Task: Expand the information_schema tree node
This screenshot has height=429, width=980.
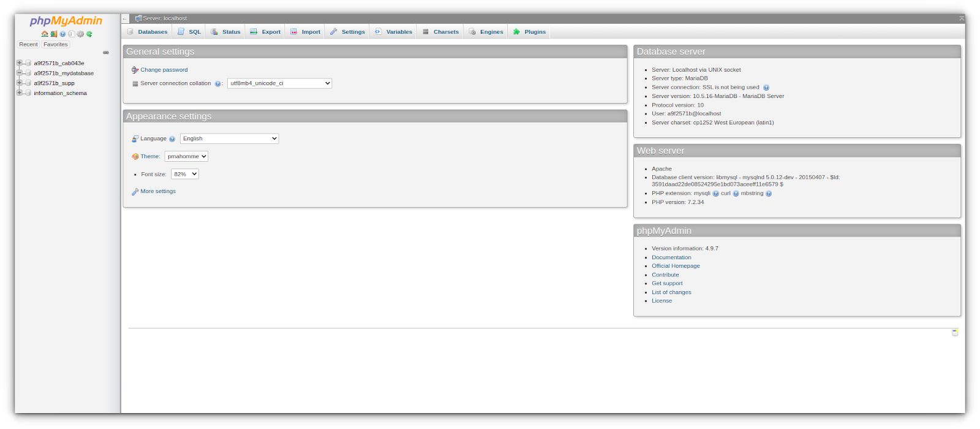Action: (20, 93)
